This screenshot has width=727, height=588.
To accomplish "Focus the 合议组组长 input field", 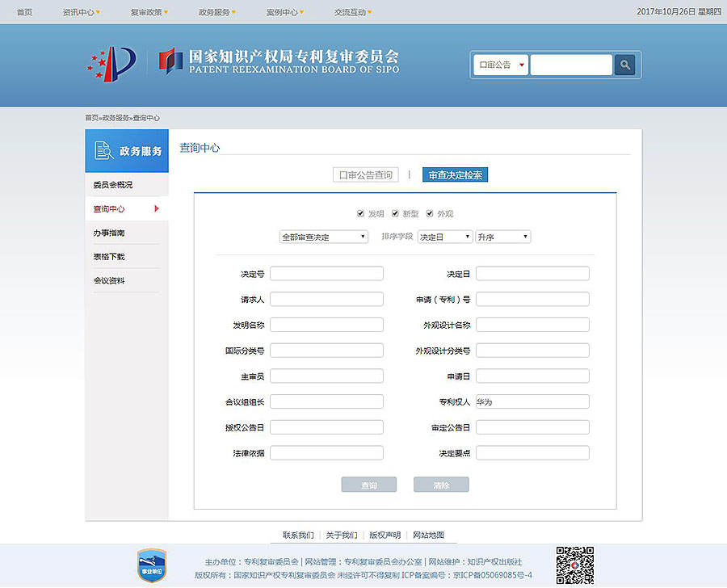I will coord(327,401).
